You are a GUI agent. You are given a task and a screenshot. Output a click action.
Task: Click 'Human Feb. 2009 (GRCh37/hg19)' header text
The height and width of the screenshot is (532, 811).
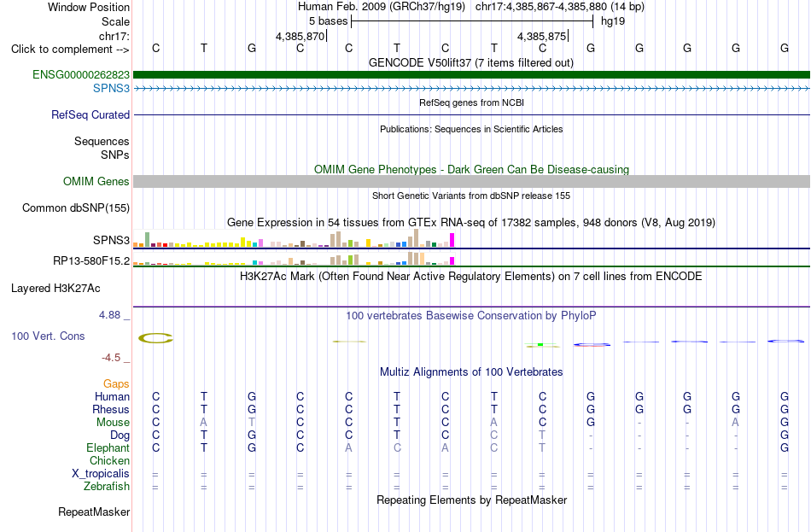(382, 7)
